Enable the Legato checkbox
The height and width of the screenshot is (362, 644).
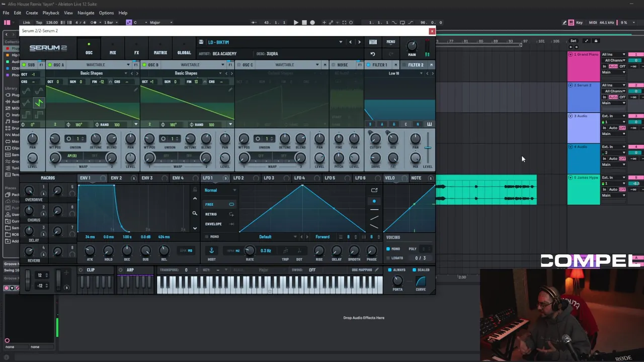pos(388,258)
